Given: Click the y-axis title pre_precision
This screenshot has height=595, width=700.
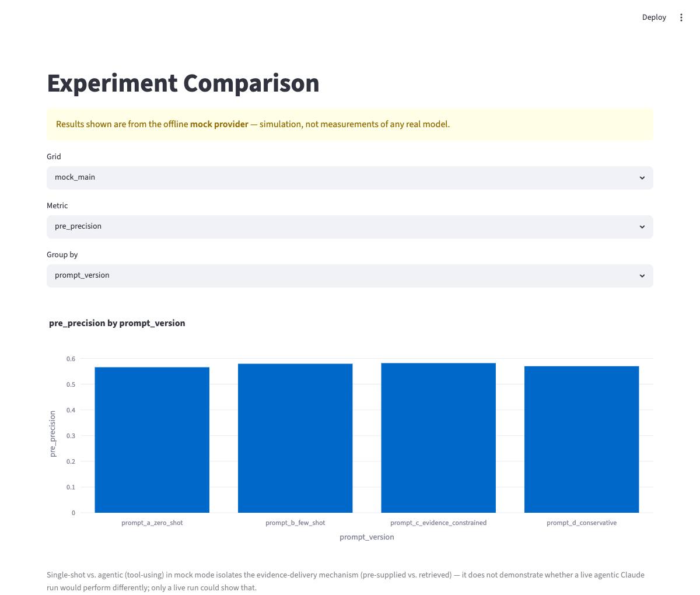Looking at the screenshot, I should 52,434.
